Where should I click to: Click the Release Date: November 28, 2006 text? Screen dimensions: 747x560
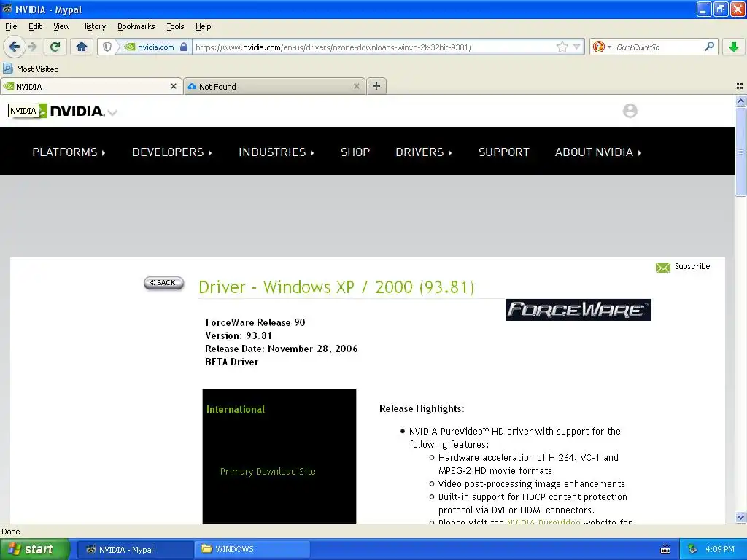[x=281, y=349]
